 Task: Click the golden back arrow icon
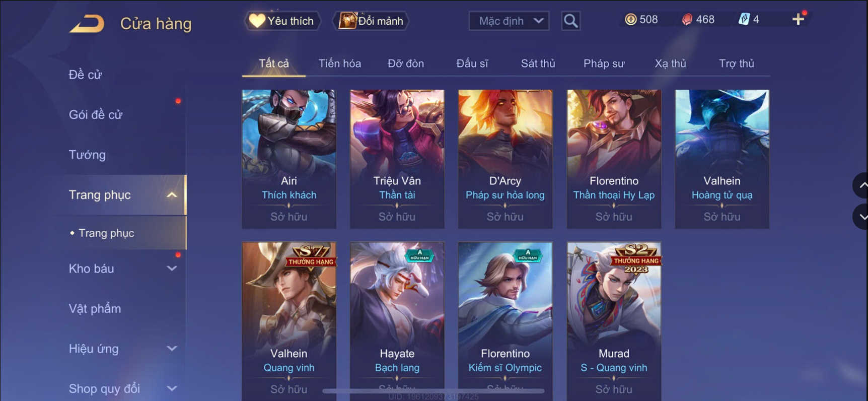tap(87, 24)
